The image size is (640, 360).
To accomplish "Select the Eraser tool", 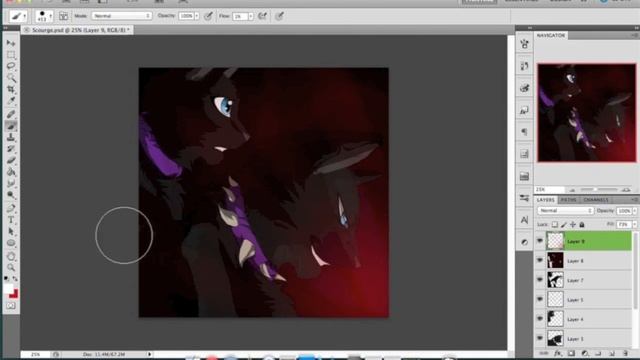I will tap(11, 160).
